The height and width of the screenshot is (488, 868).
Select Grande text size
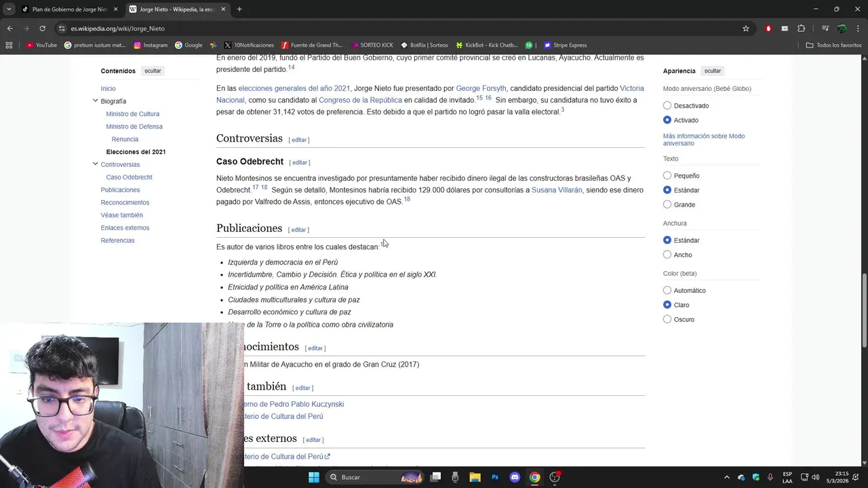pyautogui.click(x=667, y=205)
